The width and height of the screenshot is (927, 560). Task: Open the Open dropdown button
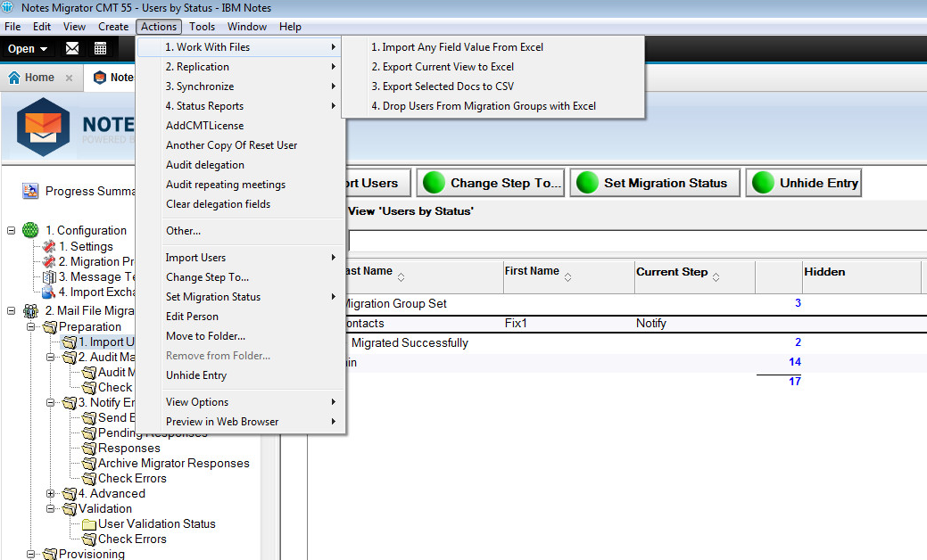point(27,49)
